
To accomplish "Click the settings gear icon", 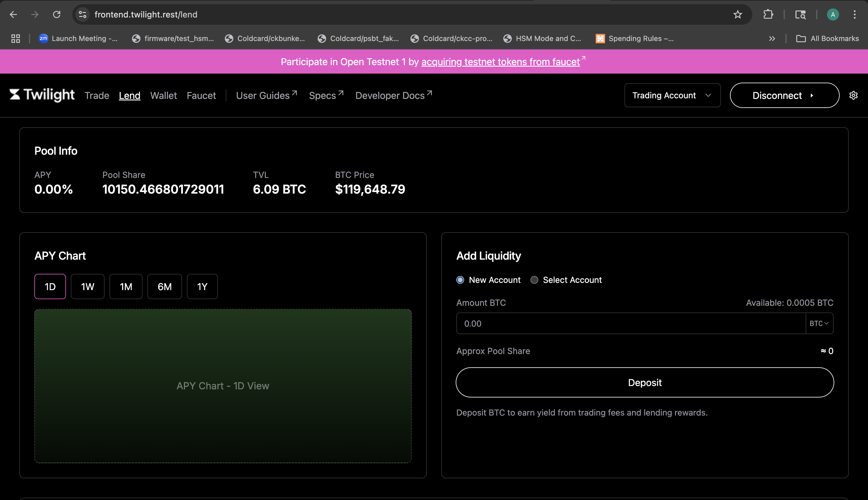I will [x=853, y=96].
